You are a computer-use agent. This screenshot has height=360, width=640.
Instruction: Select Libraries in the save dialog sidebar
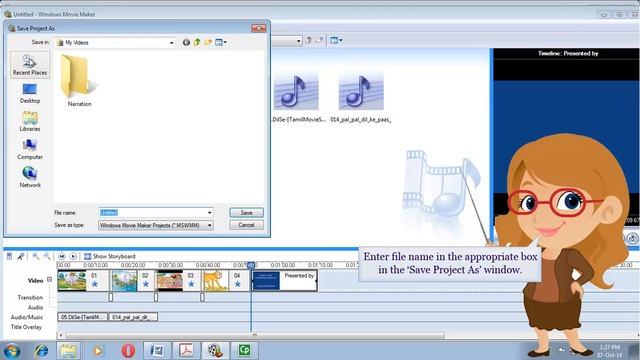[30, 122]
